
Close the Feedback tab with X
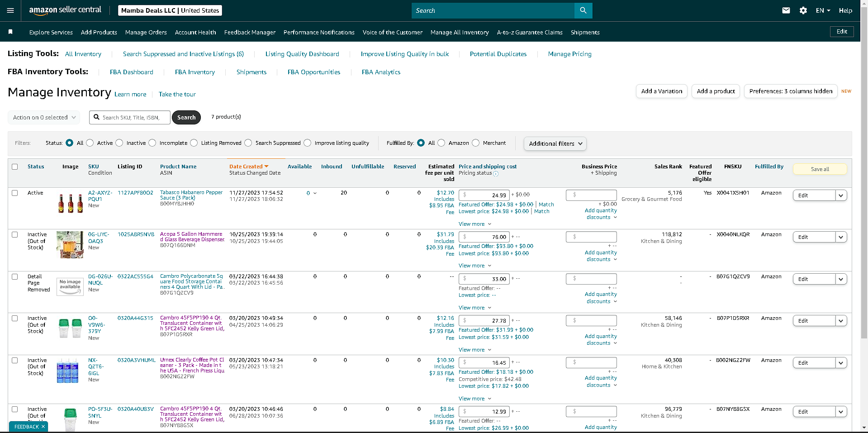43,427
